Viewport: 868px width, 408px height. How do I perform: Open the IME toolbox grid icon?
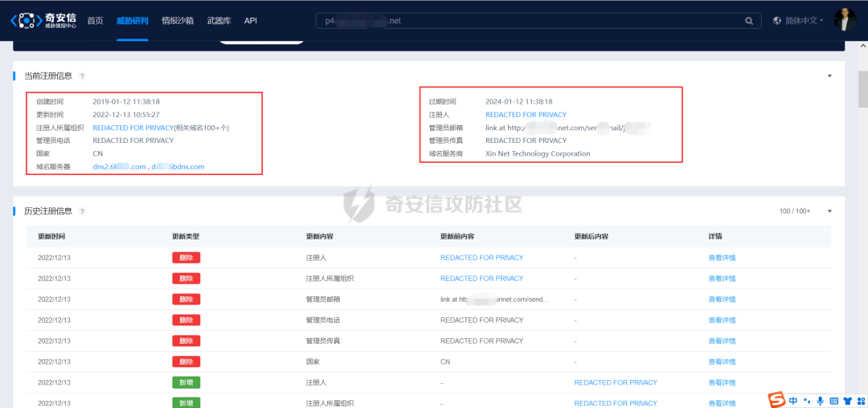(x=860, y=400)
